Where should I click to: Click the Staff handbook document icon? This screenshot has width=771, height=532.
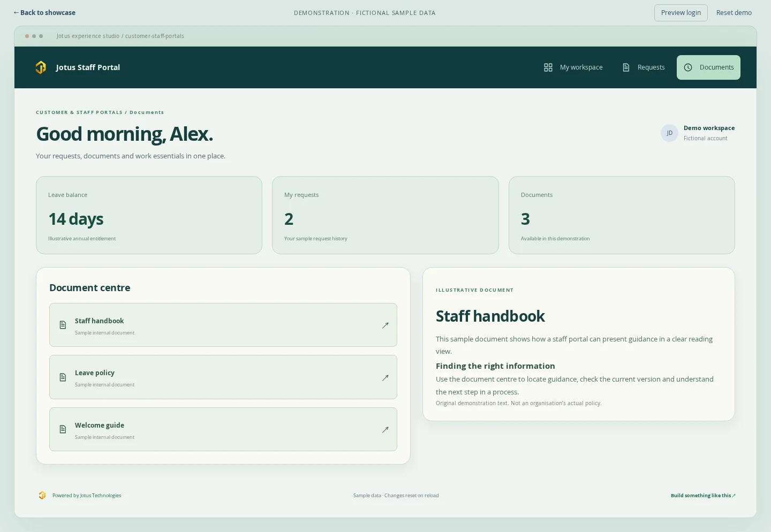pyautogui.click(x=63, y=325)
